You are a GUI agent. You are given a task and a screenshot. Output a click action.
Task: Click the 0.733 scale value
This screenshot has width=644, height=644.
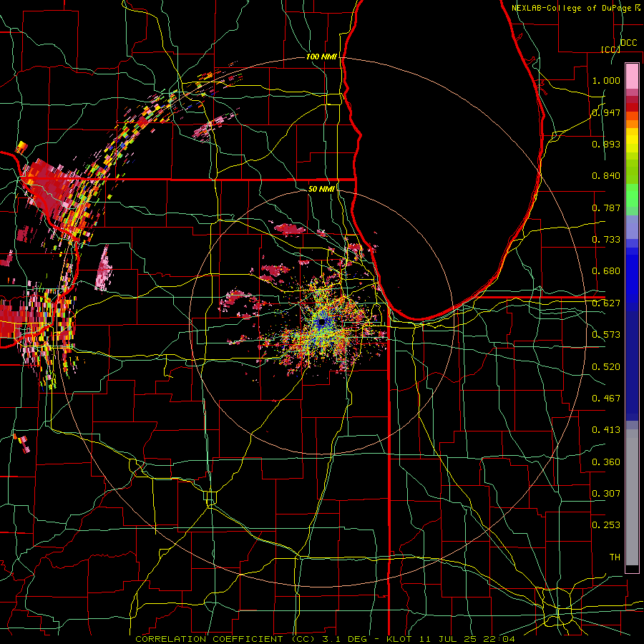pyautogui.click(x=606, y=240)
